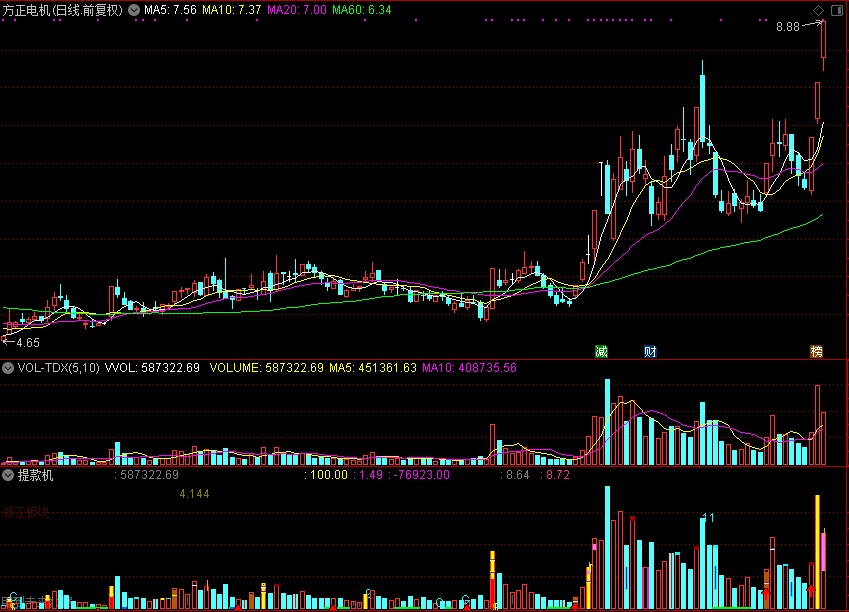This screenshot has width=849, height=612.
Task: Open the orange 榜 ranking marker
Action: click(817, 352)
